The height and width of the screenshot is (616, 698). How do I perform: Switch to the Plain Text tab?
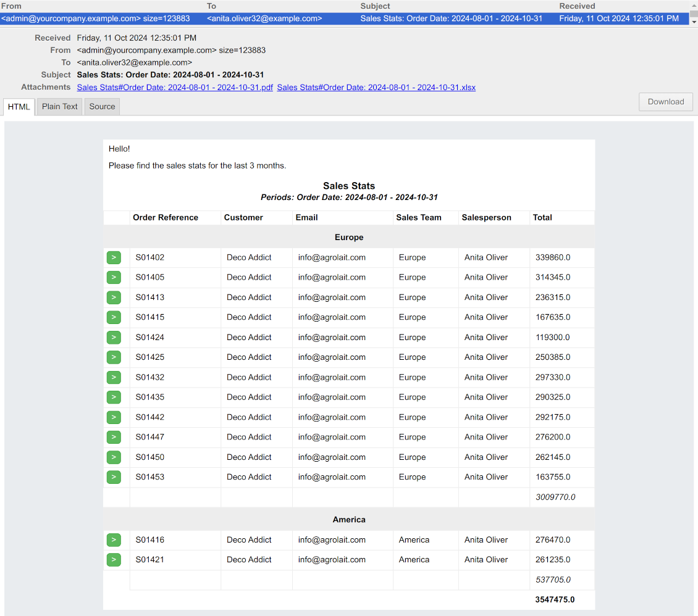(60, 107)
